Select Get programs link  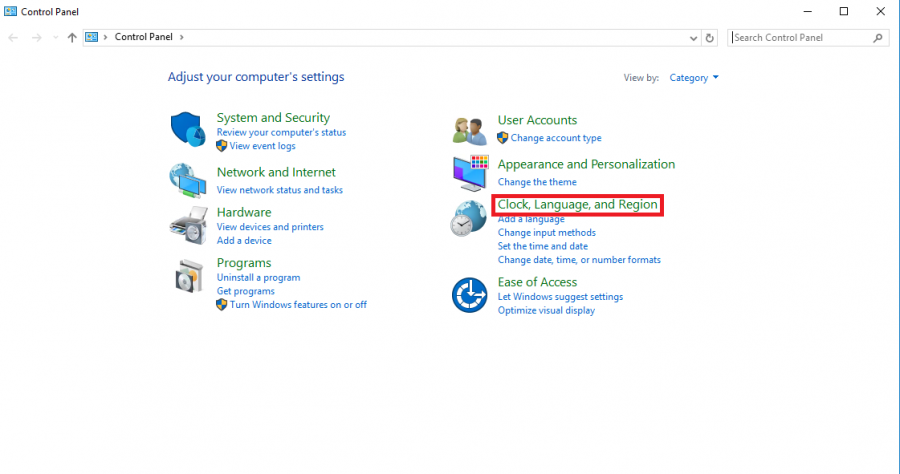[246, 292]
